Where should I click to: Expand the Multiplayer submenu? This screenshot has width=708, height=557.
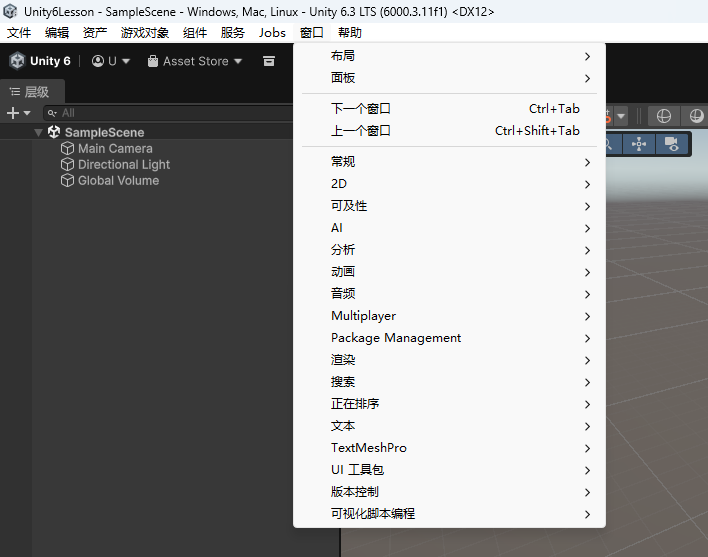449,316
